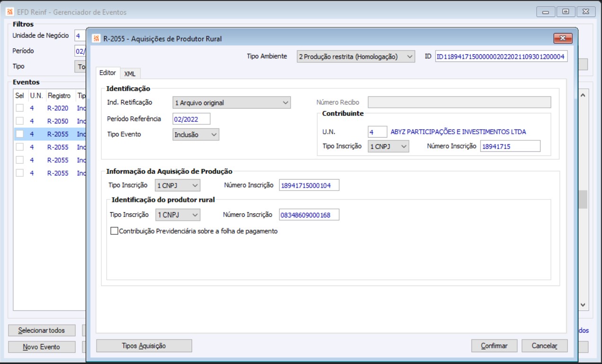Image resolution: width=602 pixels, height=364 pixels.
Task: Select the R-2020 event row
Action: (x=50, y=108)
